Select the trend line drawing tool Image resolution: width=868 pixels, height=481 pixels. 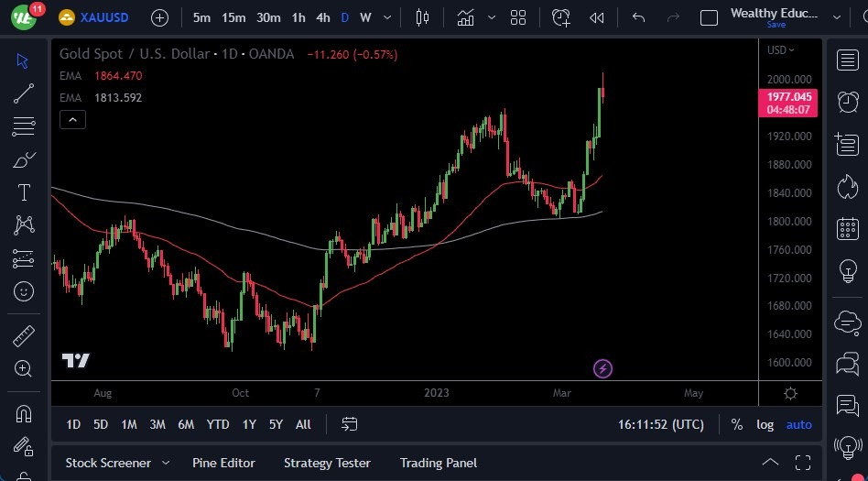(x=24, y=93)
